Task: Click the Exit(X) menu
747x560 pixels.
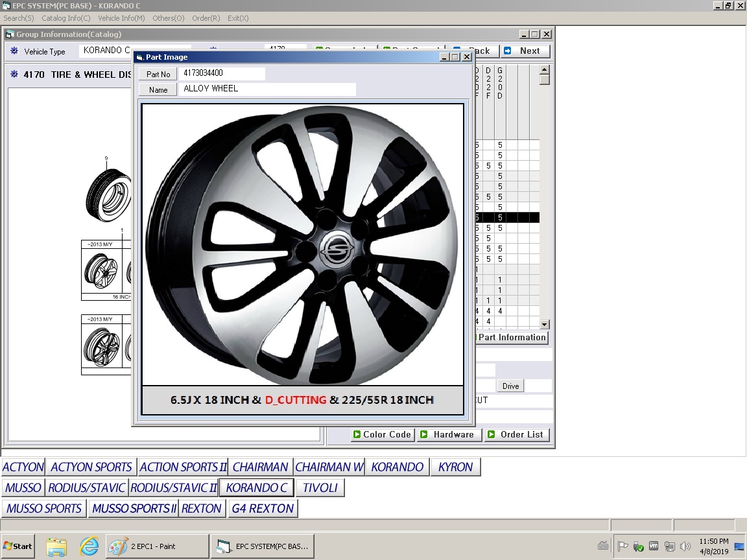Action: (238, 18)
